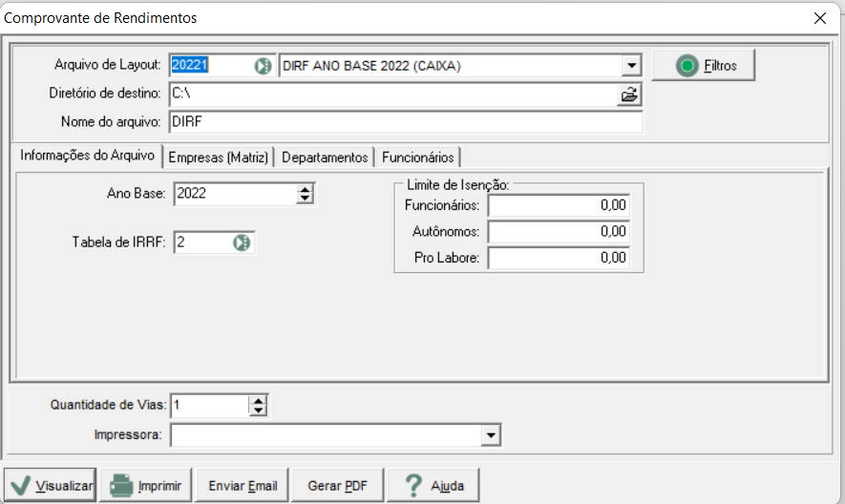845x504 pixels.
Task: Expand the DIRF ANO BASE 2022 layout dropdown
Action: pyautogui.click(x=631, y=66)
